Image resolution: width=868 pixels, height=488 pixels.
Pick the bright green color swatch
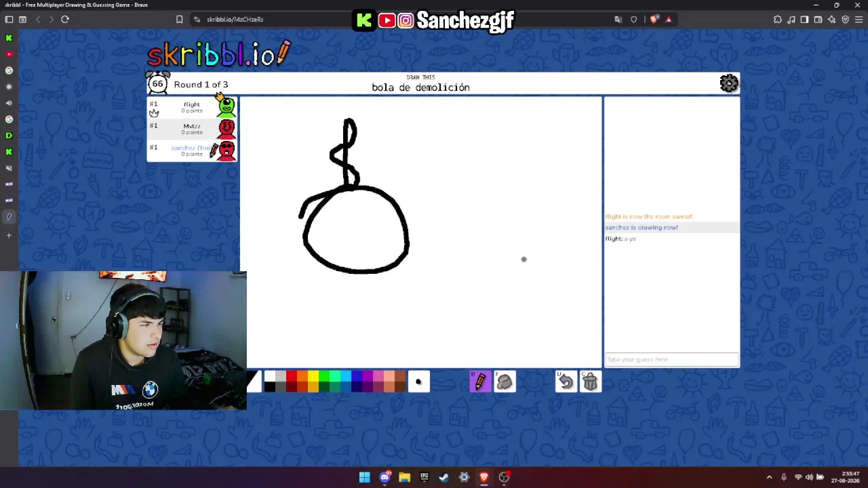[x=324, y=376]
